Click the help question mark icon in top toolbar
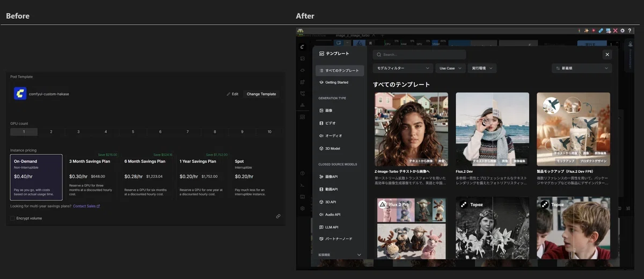 [630, 31]
